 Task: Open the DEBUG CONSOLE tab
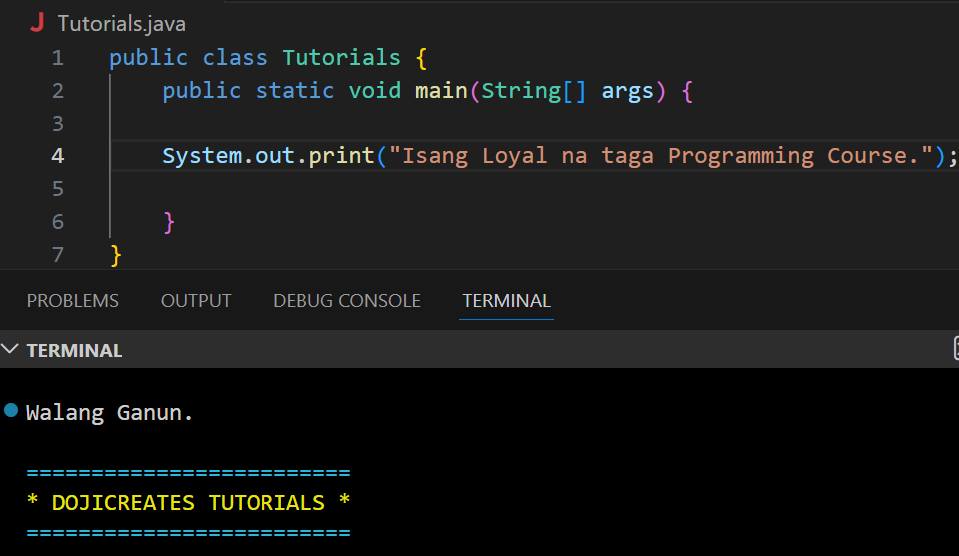(347, 300)
